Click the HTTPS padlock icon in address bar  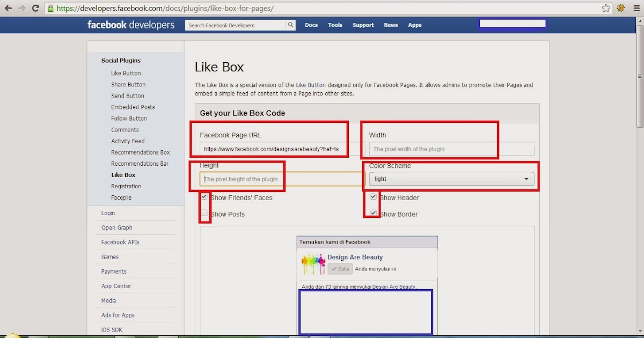coord(50,9)
